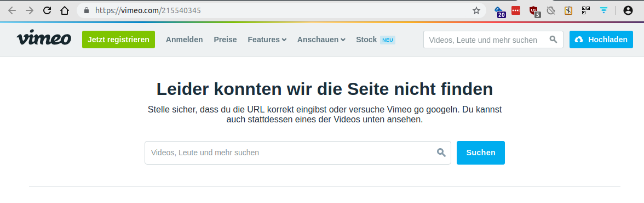The image size is (644, 203).
Task: Click the main search box magnifier icon
Action: pyautogui.click(x=441, y=153)
